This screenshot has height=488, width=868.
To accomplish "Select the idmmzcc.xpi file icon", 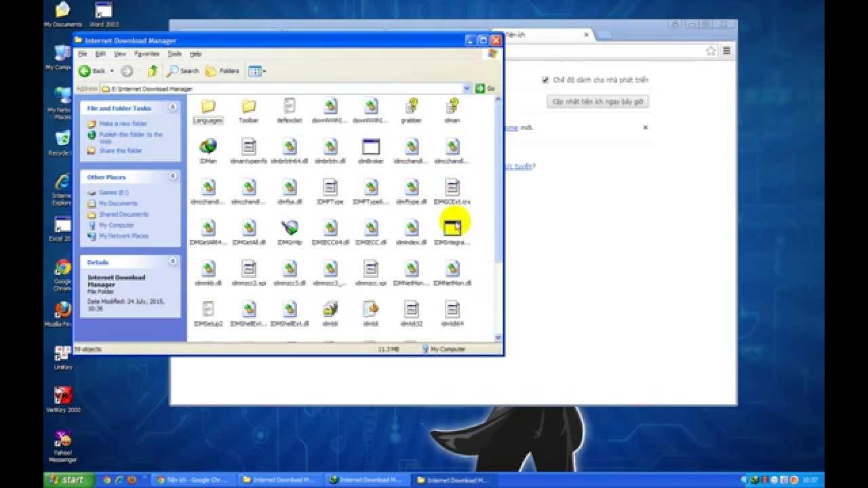I will pyautogui.click(x=371, y=268).
